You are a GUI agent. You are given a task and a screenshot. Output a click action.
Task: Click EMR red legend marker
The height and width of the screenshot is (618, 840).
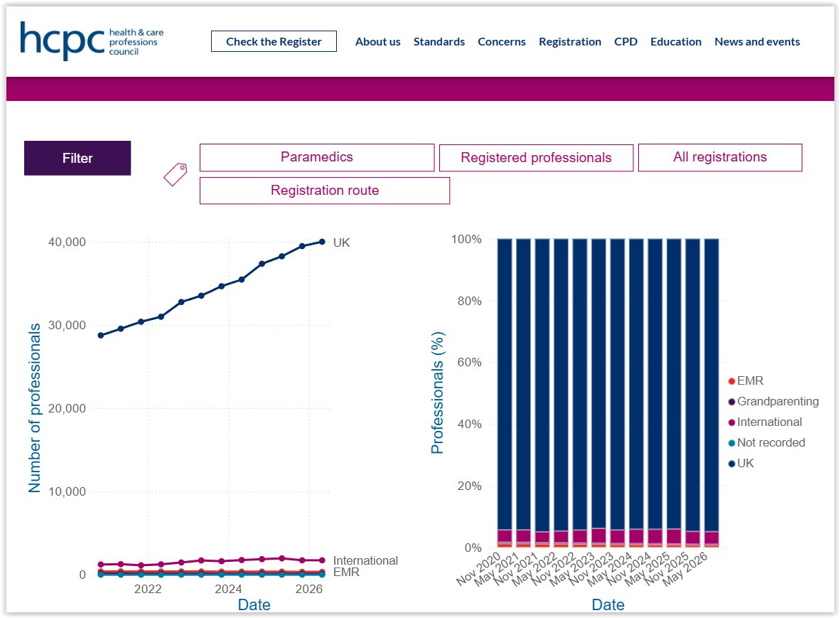731,381
